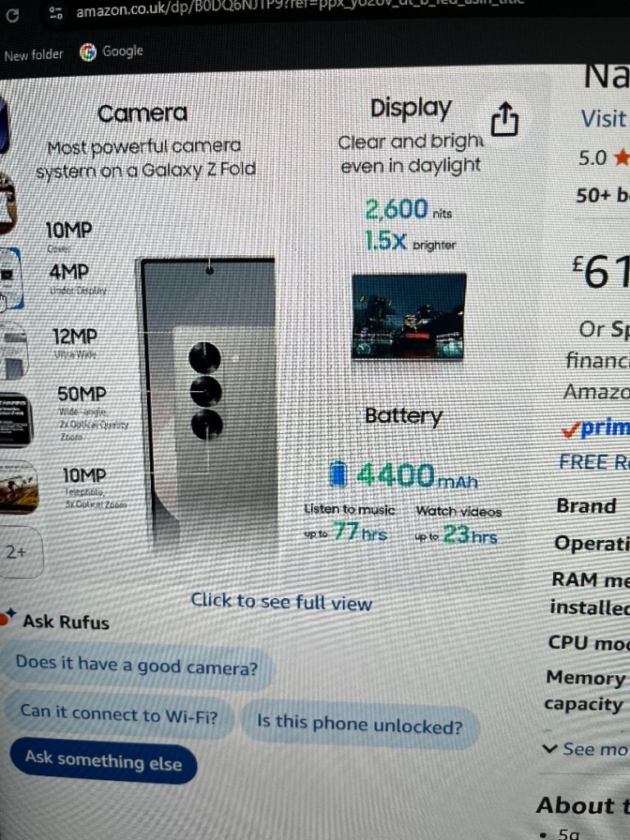Click 'Click to see full view' link
The image size is (630, 840).
(x=281, y=601)
